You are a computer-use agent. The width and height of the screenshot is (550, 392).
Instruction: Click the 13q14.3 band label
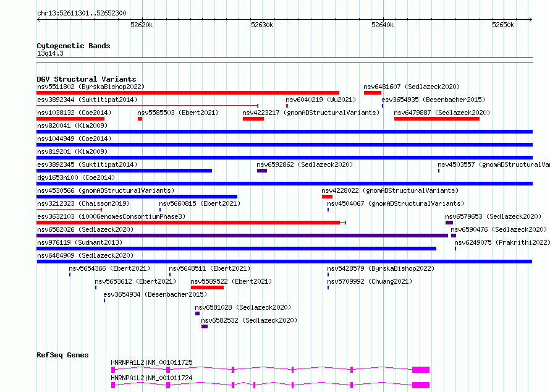(50, 53)
